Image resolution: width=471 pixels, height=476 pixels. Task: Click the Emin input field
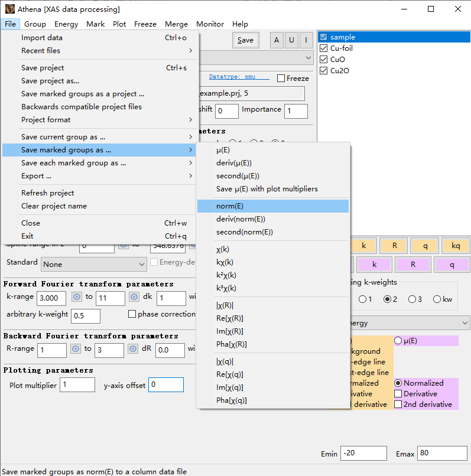point(363,453)
